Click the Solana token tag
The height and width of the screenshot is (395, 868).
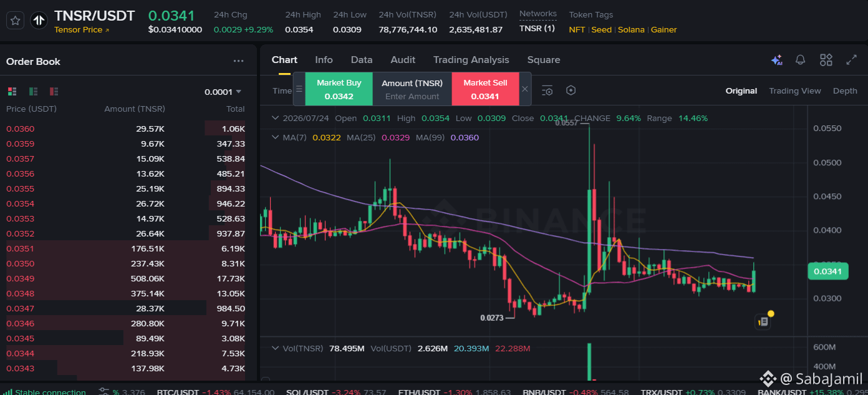coord(631,29)
